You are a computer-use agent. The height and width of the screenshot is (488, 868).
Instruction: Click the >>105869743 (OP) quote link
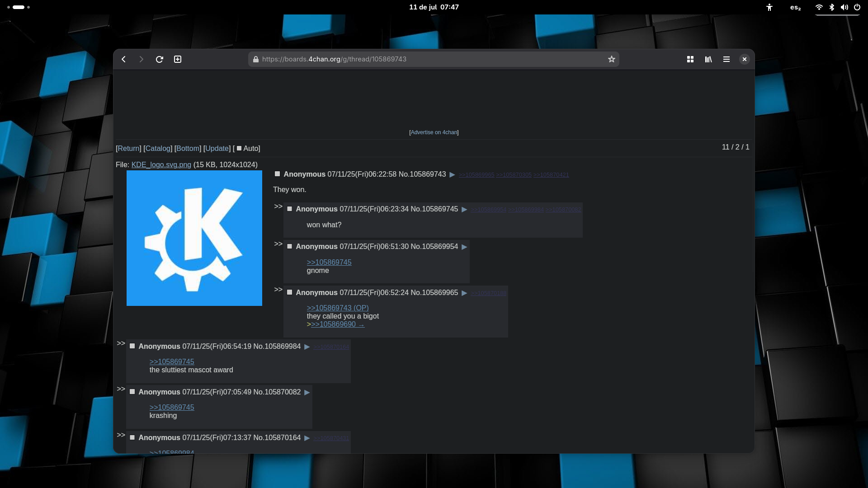tap(338, 308)
